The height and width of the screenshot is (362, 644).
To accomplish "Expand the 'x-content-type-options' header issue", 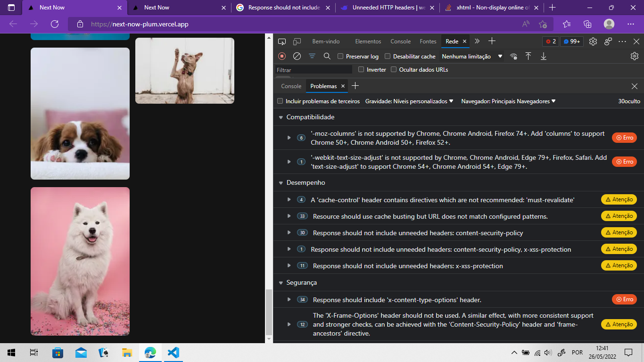I will pos(289,299).
